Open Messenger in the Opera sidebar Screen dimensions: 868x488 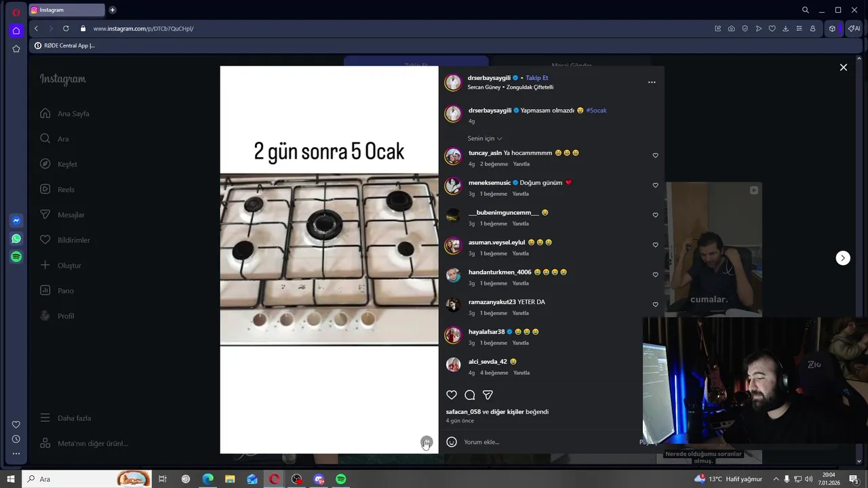point(16,220)
